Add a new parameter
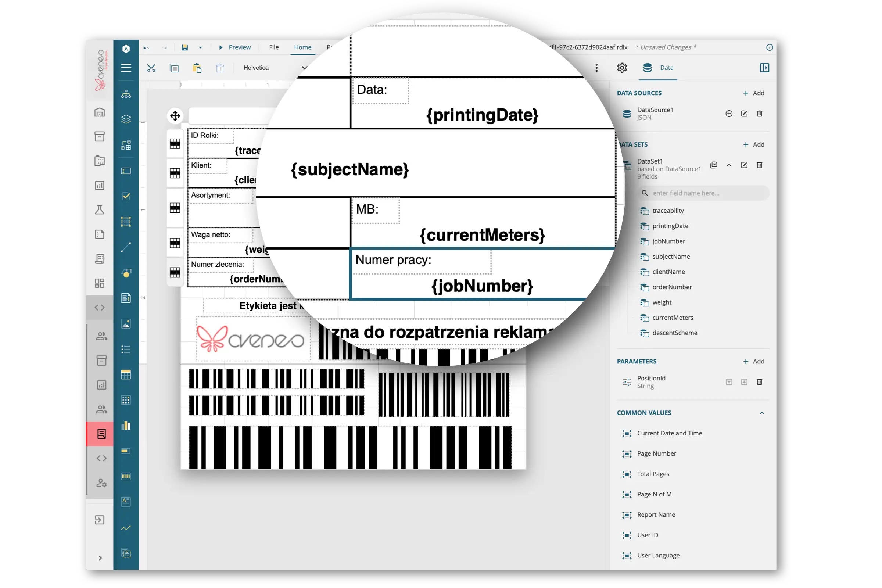 click(754, 362)
